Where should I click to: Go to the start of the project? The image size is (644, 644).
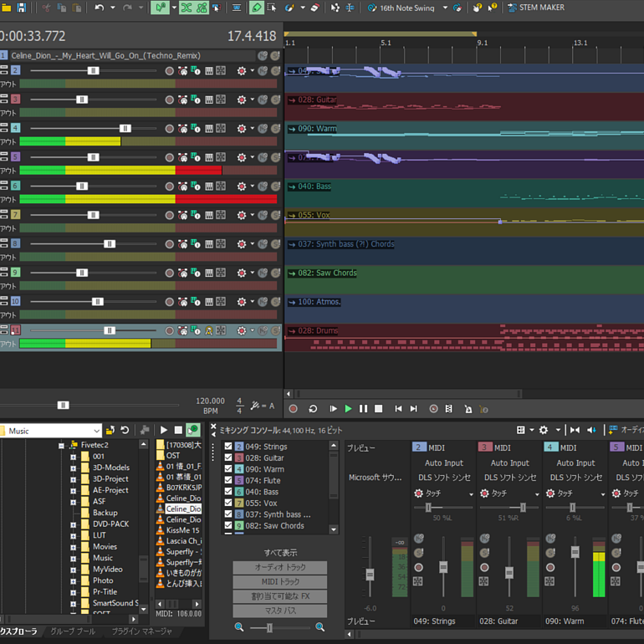click(398, 409)
